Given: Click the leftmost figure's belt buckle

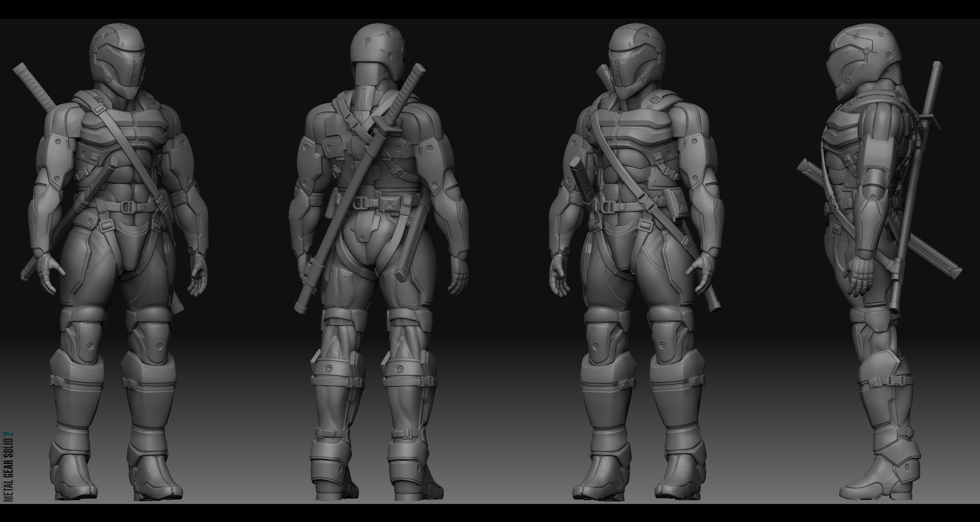Looking at the screenshot, I should pos(128,207).
